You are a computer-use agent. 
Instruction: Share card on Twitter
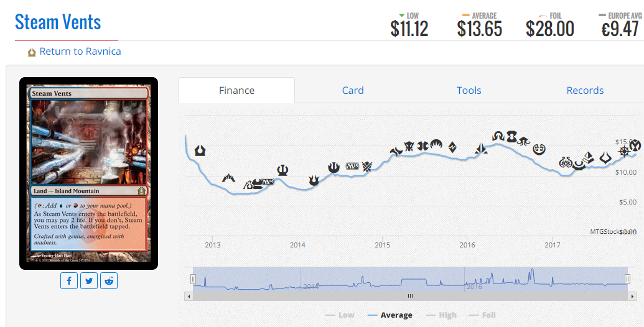click(89, 280)
